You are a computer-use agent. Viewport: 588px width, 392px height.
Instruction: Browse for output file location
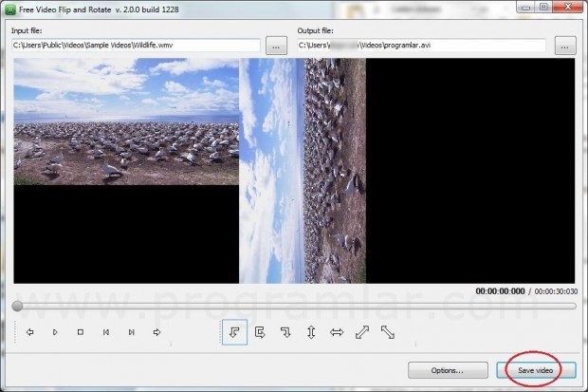[565, 46]
